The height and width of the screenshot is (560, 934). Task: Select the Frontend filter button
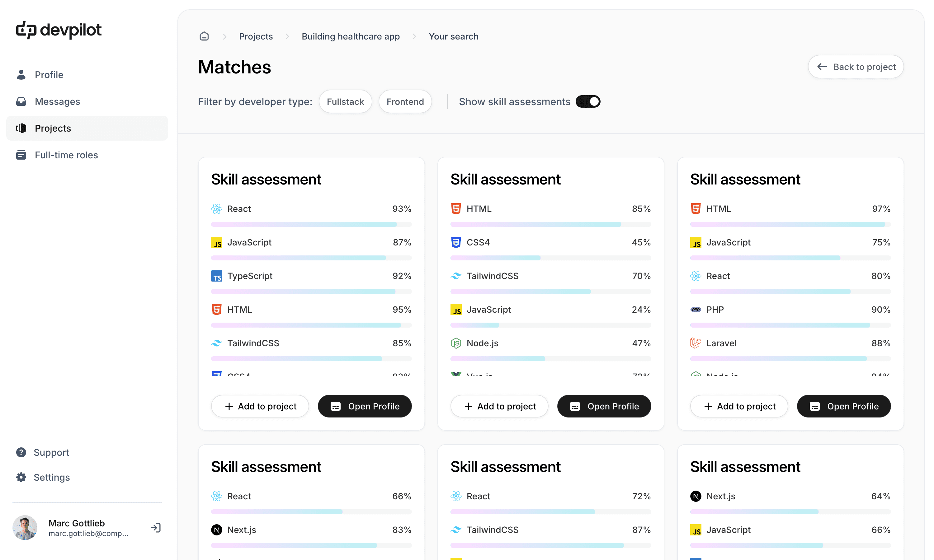pos(406,101)
